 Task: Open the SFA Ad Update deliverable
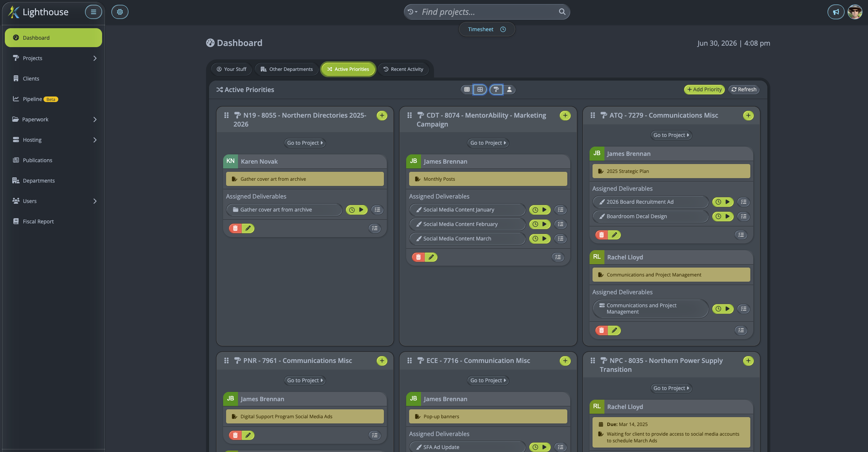tap(467, 447)
